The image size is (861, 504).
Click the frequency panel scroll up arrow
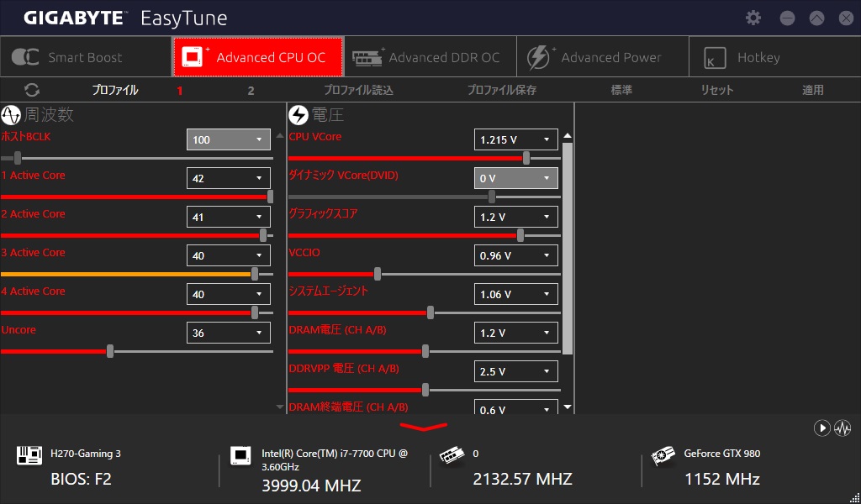(279, 135)
